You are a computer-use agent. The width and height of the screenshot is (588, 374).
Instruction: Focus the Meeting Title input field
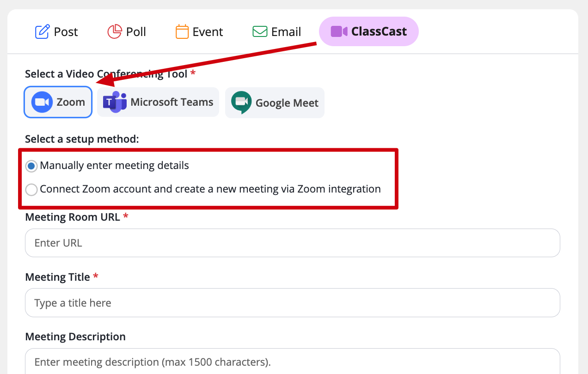click(293, 303)
